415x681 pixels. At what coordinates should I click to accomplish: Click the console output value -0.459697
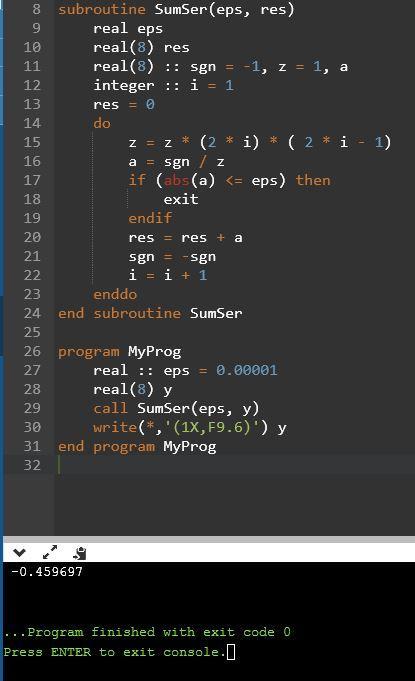[46, 572]
